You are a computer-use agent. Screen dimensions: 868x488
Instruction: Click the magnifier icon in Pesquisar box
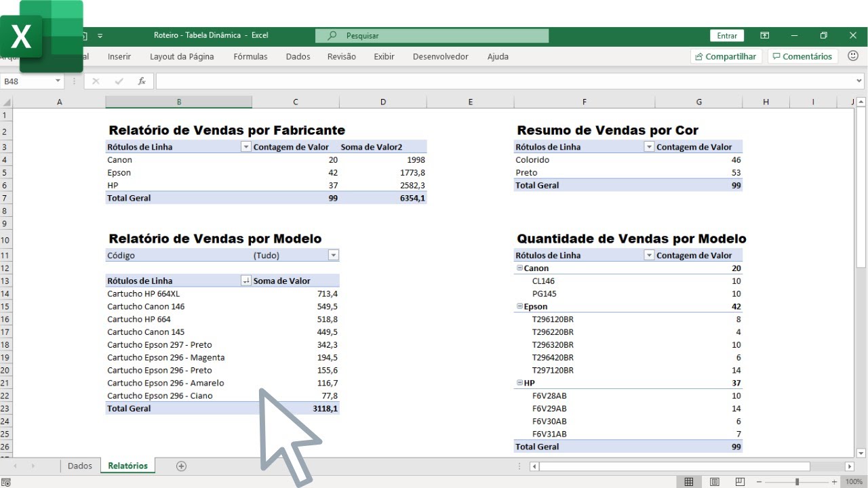pos(332,35)
